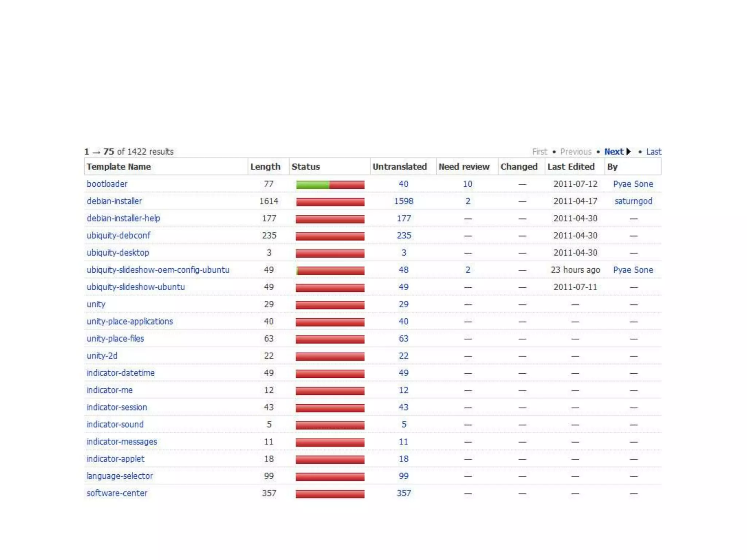Open the debian-installer template

(x=114, y=201)
